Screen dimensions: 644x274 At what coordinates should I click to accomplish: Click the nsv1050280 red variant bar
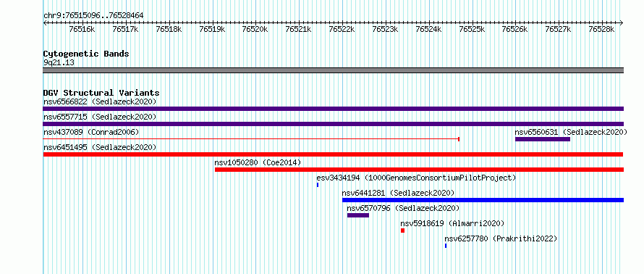pos(420,170)
